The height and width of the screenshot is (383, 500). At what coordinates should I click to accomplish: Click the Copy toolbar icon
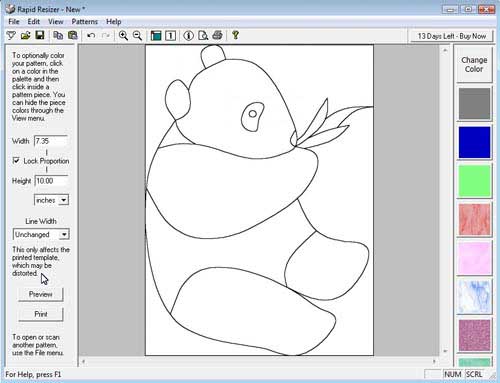58,35
